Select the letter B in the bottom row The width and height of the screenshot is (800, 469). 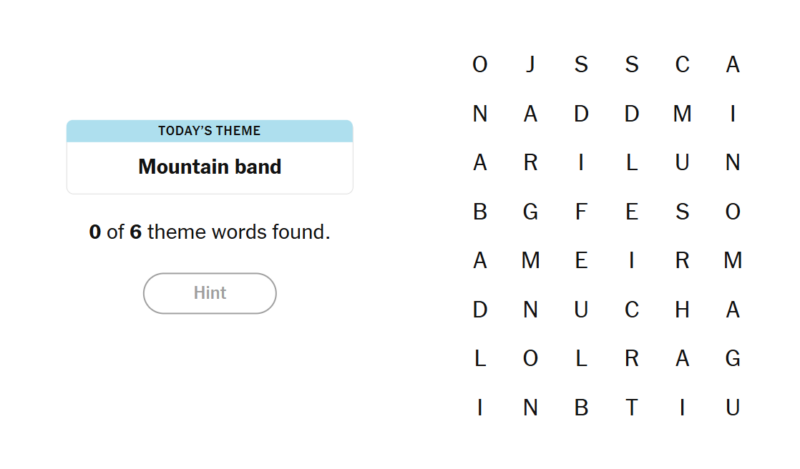tap(581, 408)
